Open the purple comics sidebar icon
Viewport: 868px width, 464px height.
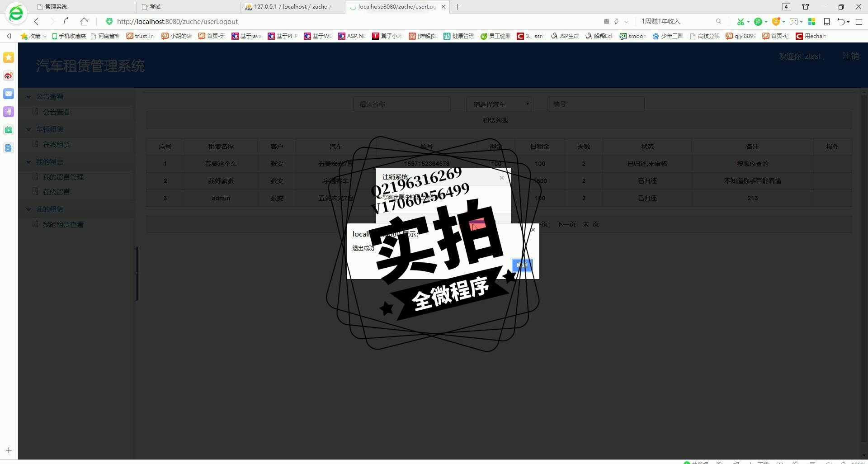9,112
